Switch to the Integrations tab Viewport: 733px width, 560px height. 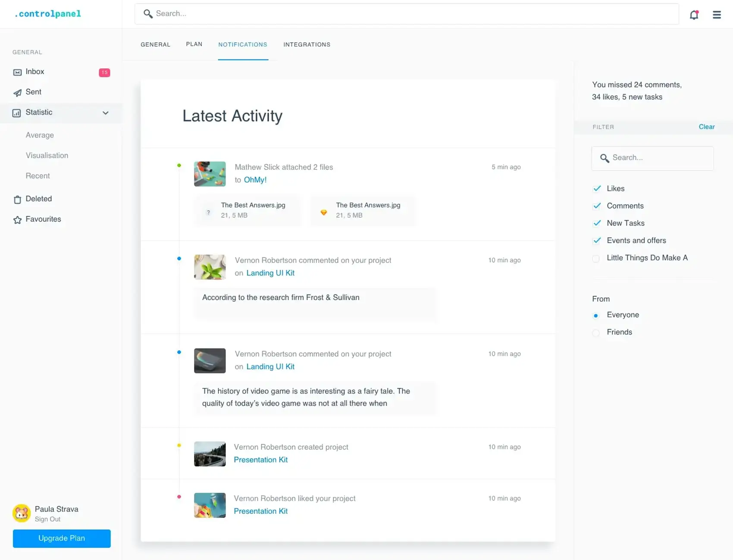pyautogui.click(x=307, y=44)
